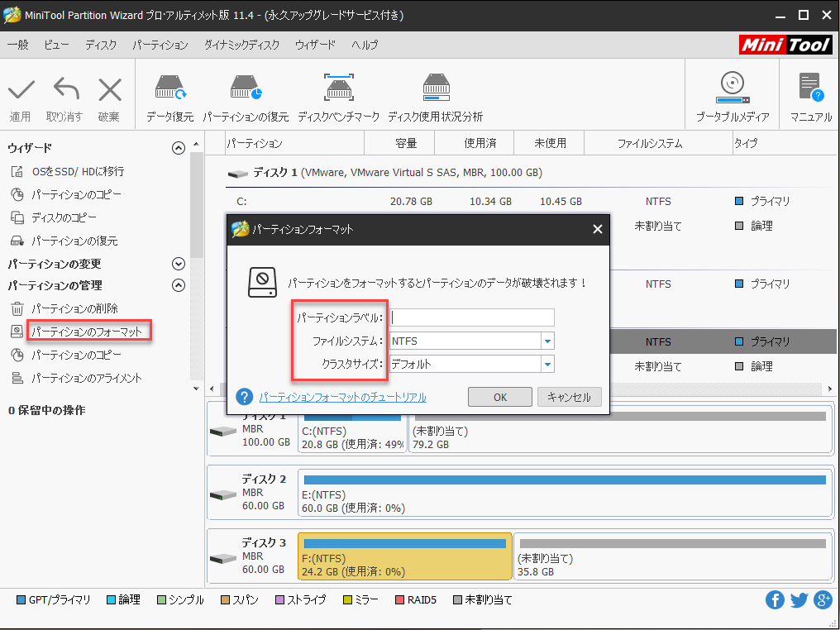Sort by the 容量 column header
This screenshot has height=630, width=840.
(399, 143)
